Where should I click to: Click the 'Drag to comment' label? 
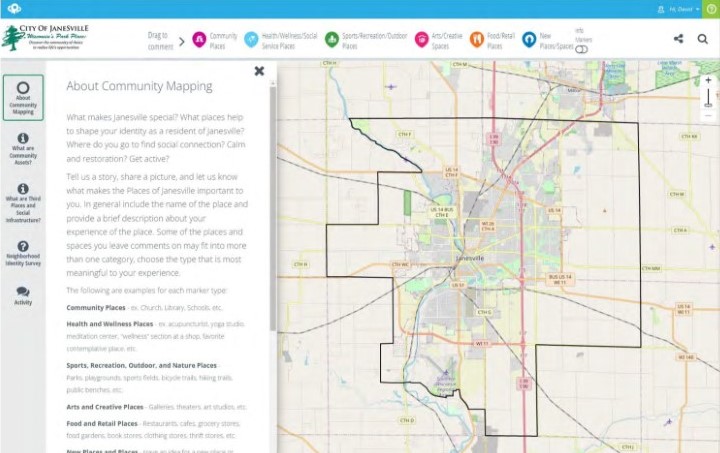click(160, 41)
